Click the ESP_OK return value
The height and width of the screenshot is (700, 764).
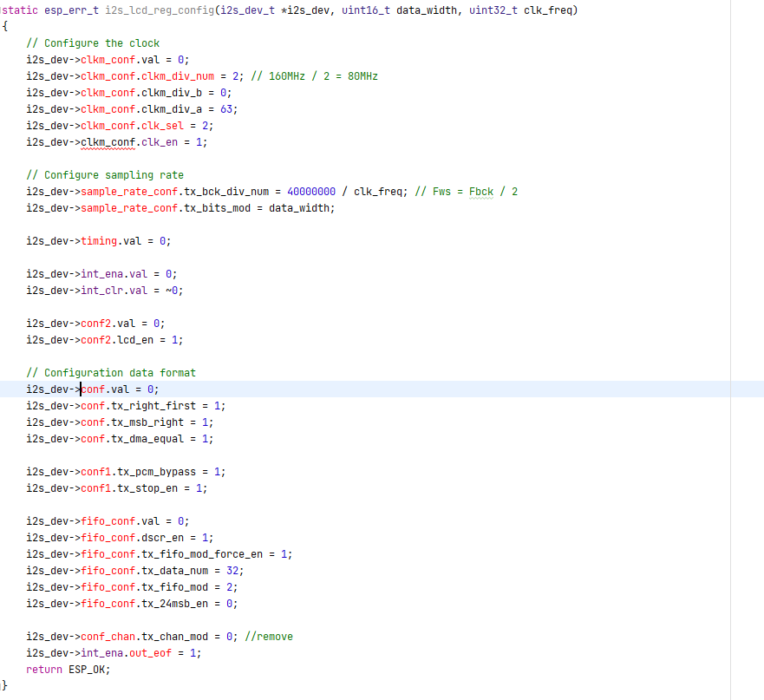87,669
